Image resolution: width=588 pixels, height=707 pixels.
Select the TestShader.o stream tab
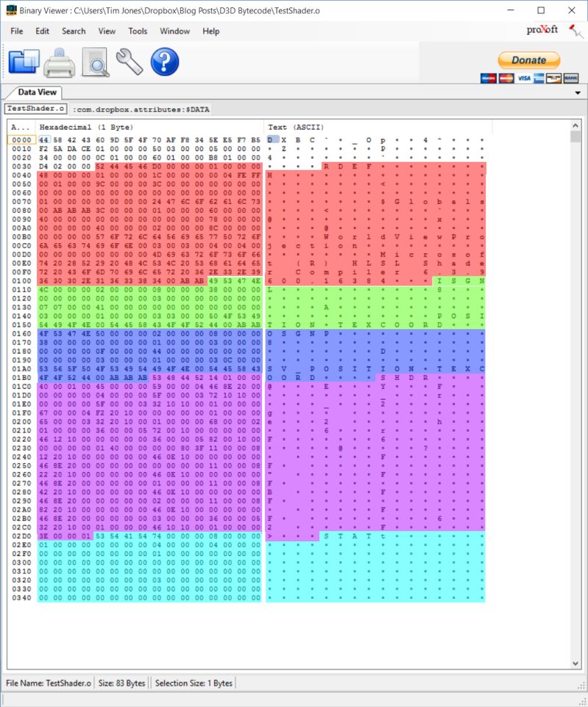35,109
